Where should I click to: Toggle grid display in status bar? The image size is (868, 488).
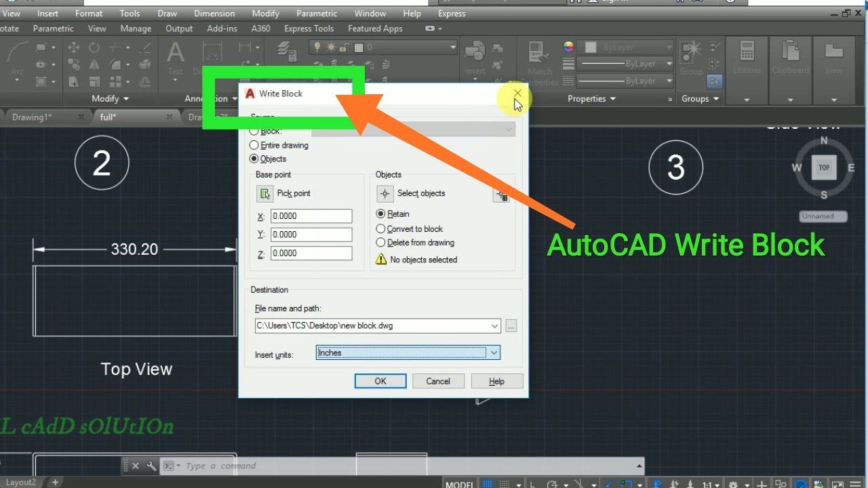click(x=488, y=484)
